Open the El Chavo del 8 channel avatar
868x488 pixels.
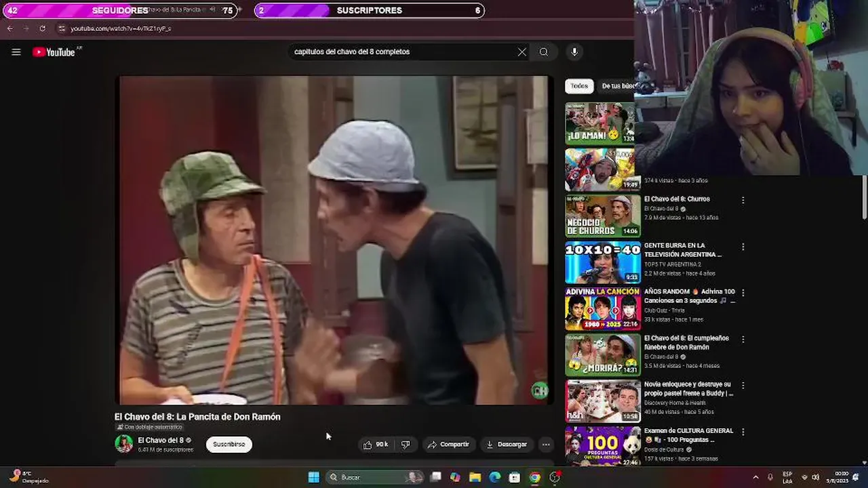124,444
